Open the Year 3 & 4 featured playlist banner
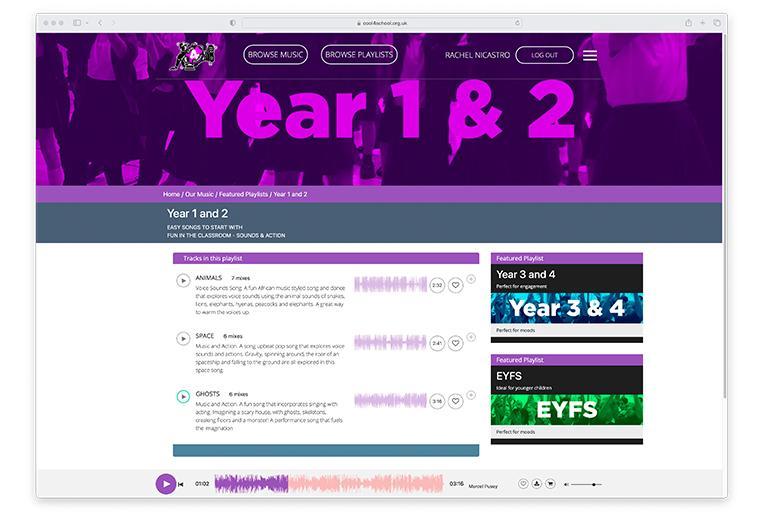Viewport: 768px width, 514px height. [x=567, y=308]
